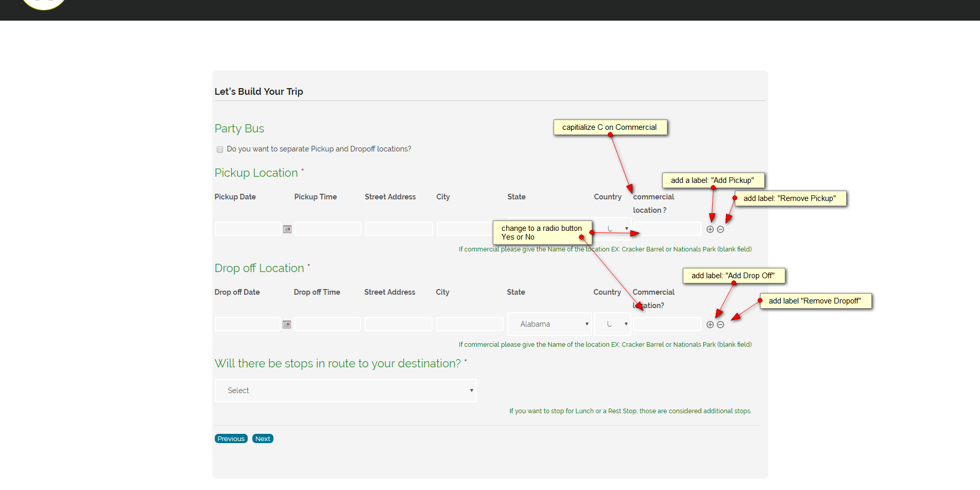980x490 pixels.
Task: Select the "Party Bus" heading text
Action: [x=239, y=129]
